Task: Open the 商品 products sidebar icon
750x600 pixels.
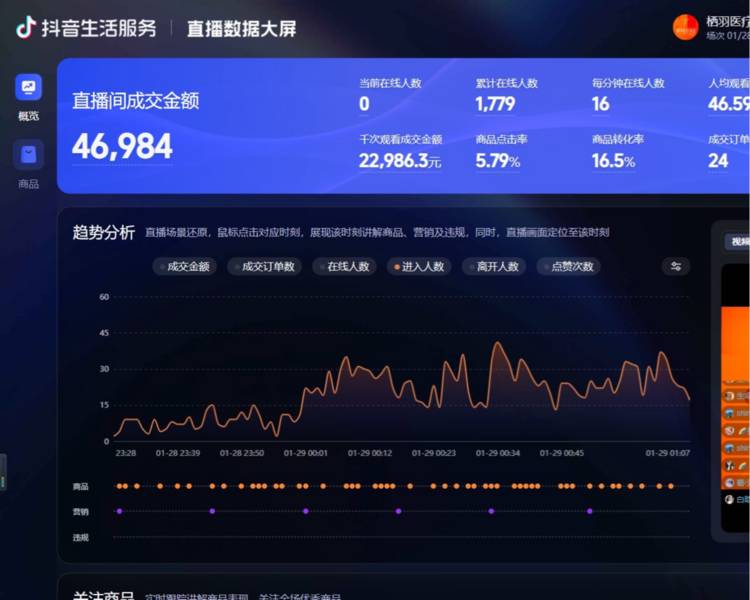Action: click(x=28, y=155)
